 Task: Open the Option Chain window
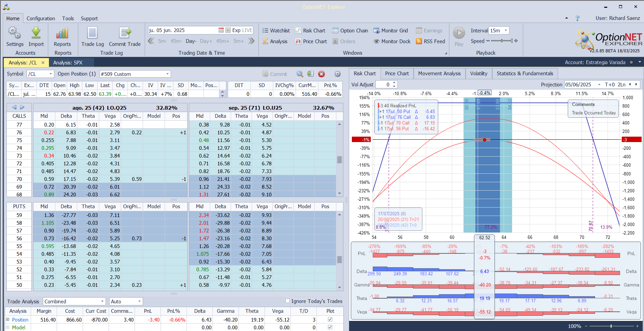[x=350, y=31]
